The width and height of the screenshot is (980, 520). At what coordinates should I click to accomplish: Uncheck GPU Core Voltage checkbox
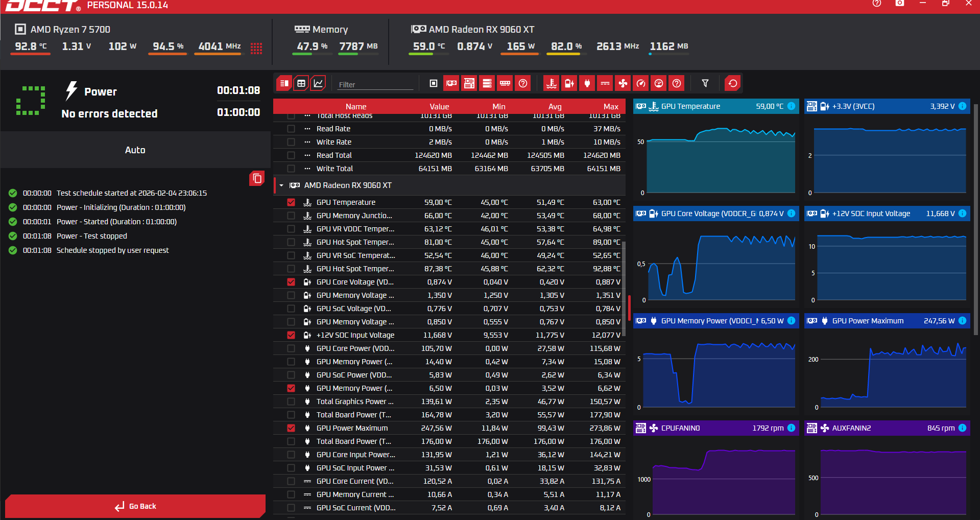pos(291,282)
